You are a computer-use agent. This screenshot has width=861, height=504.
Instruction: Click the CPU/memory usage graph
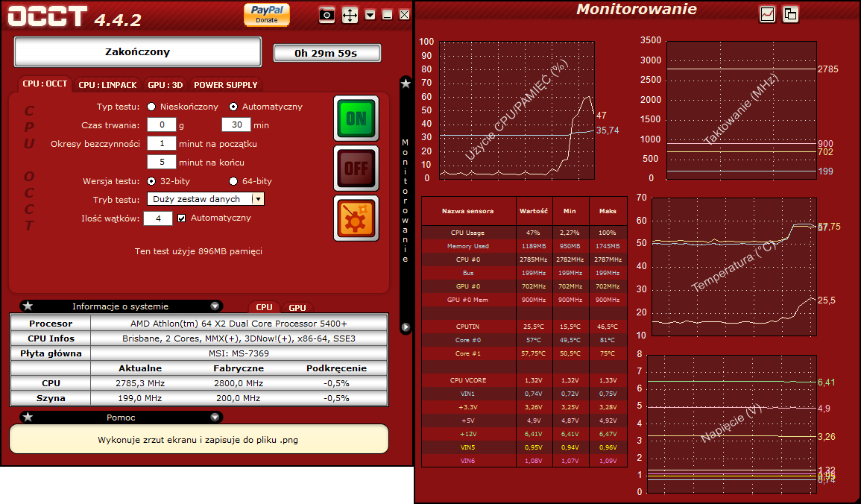click(x=517, y=110)
